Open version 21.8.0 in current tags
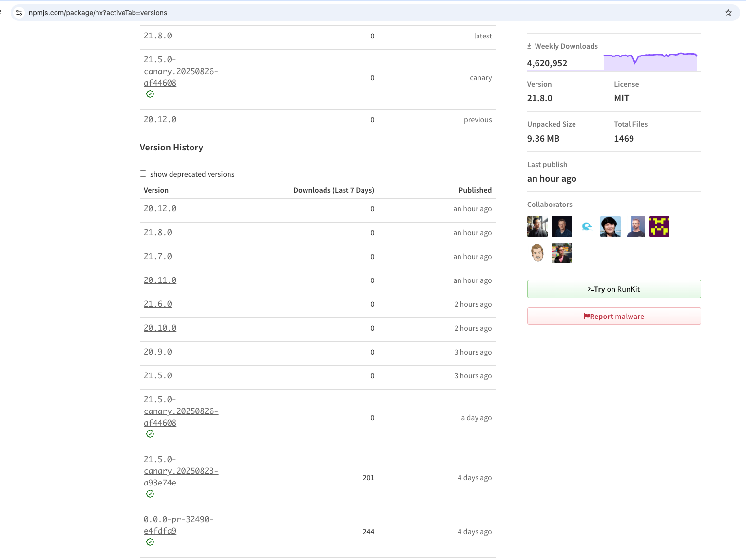The width and height of the screenshot is (746, 560). [x=157, y=36]
